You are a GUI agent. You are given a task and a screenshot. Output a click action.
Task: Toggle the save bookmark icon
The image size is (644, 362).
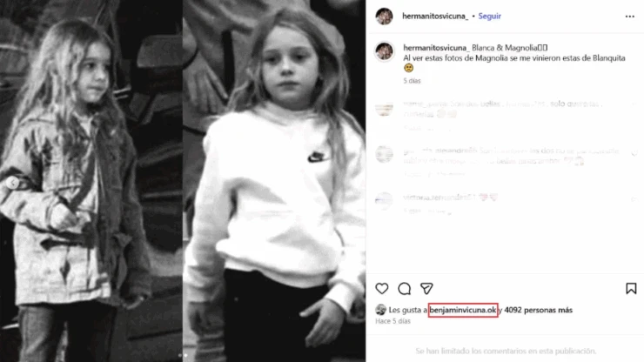point(631,289)
